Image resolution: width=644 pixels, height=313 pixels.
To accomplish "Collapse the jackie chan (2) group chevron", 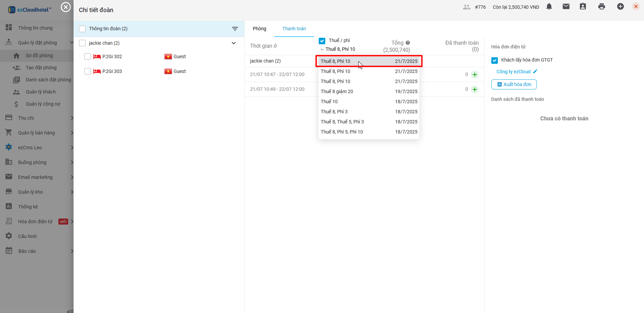I will pos(234,43).
